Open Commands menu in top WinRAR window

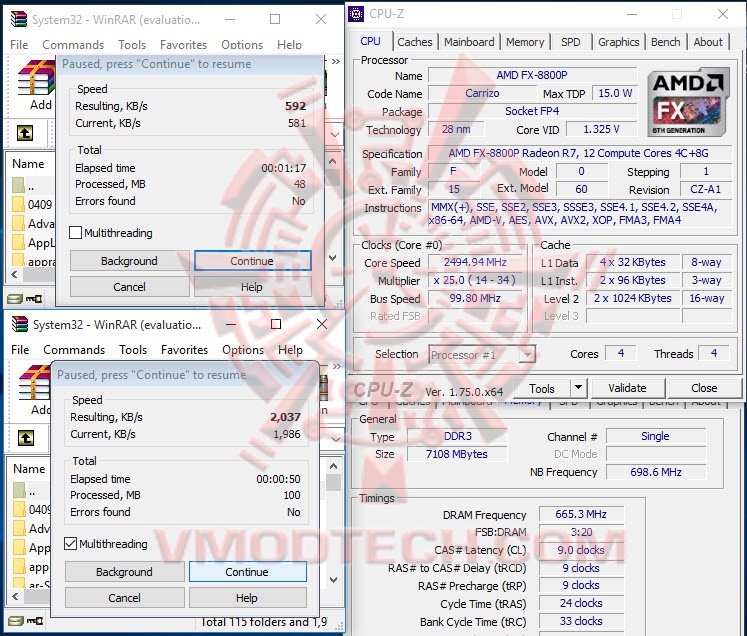click(x=73, y=45)
